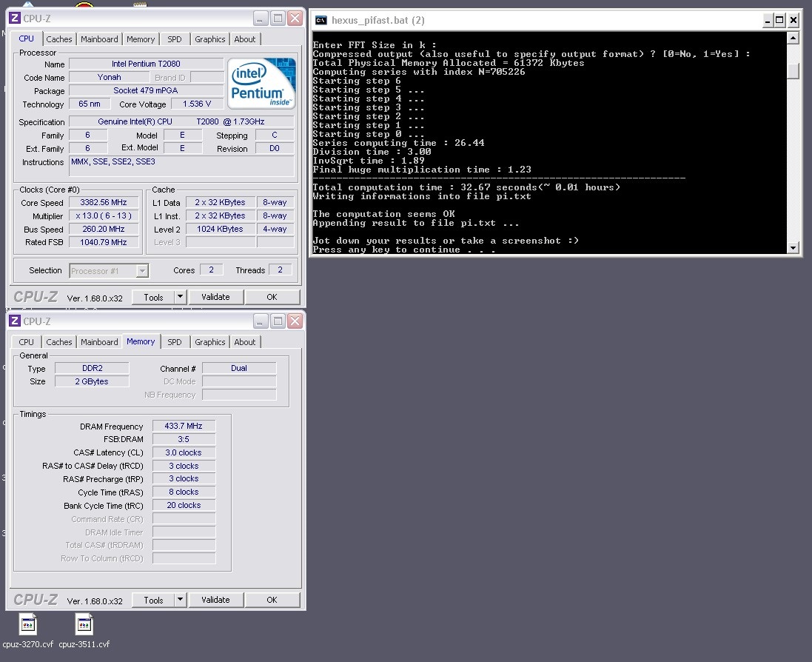Click the Rated FSB value 1040.79 MHz
This screenshot has height=662, width=812.
click(x=104, y=242)
